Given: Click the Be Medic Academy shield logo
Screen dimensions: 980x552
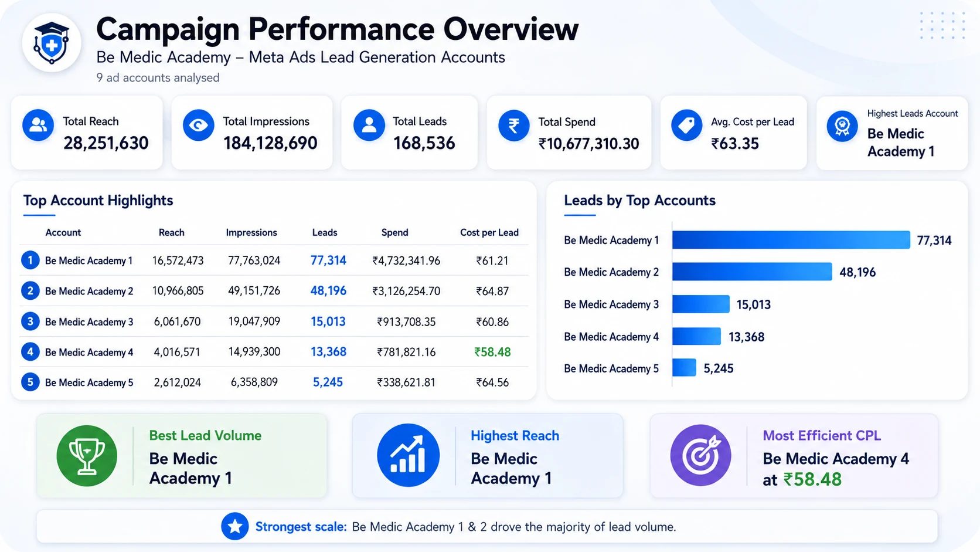Looking at the screenshot, I should tap(52, 43).
